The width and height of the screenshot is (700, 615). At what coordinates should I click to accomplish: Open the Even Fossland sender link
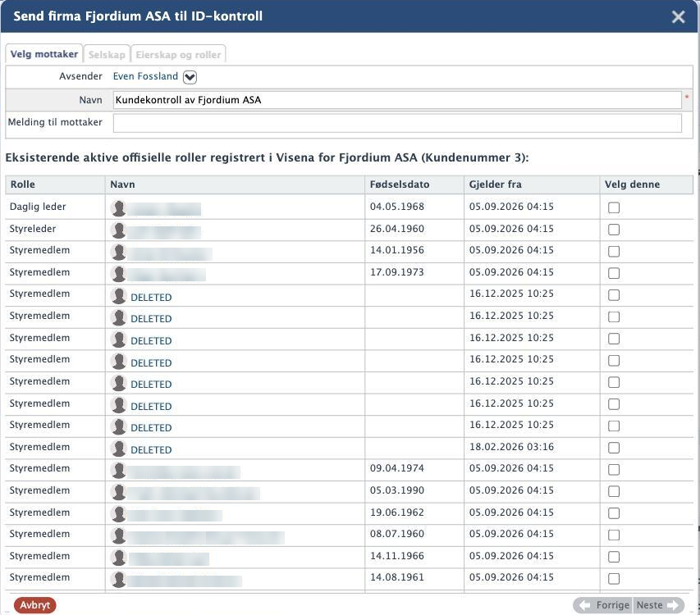[x=145, y=76]
